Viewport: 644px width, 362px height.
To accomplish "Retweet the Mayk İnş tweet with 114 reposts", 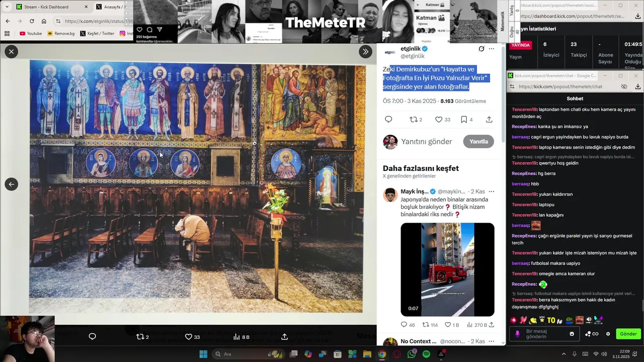I will pyautogui.click(x=430, y=325).
